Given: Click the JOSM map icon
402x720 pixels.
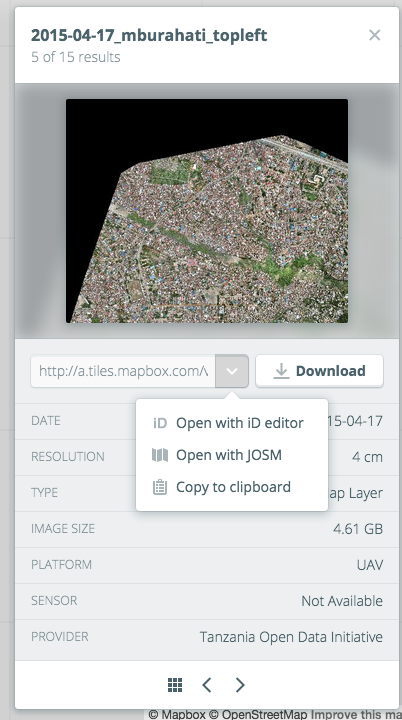Looking at the screenshot, I should (x=159, y=455).
